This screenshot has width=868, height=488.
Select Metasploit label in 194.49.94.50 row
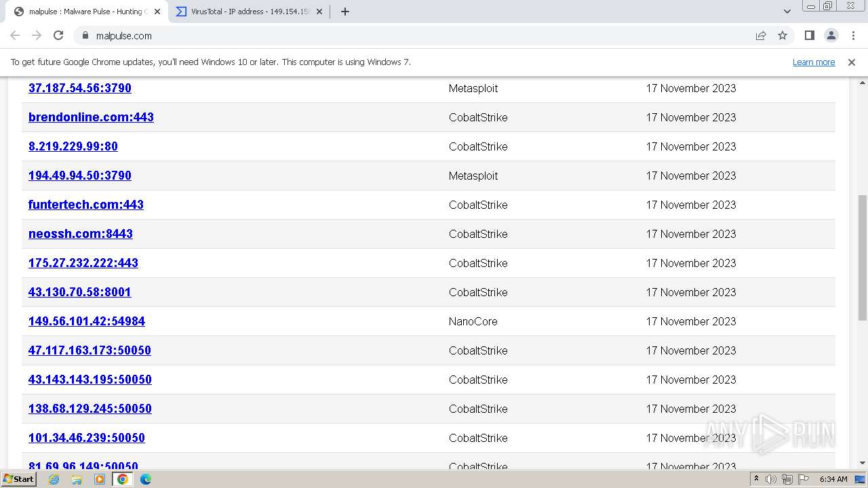pyautogui.click(x=473, y=176)
